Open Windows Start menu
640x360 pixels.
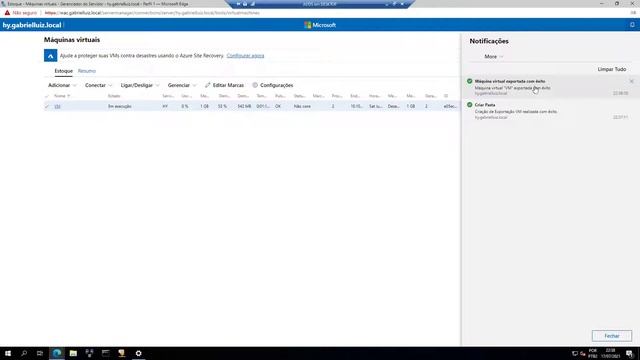pos(8,353)
